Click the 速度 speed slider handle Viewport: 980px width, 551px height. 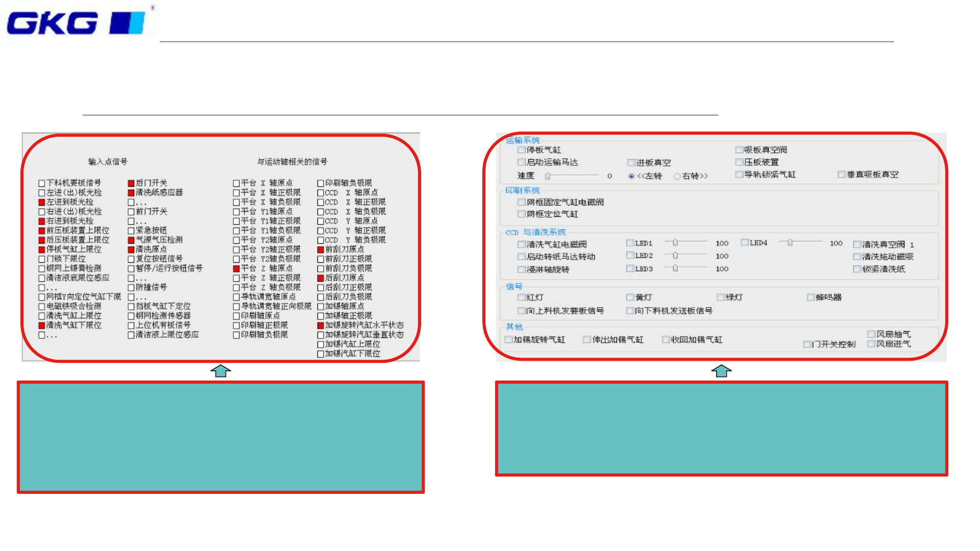pyautogui.click(x=548, y=176)
